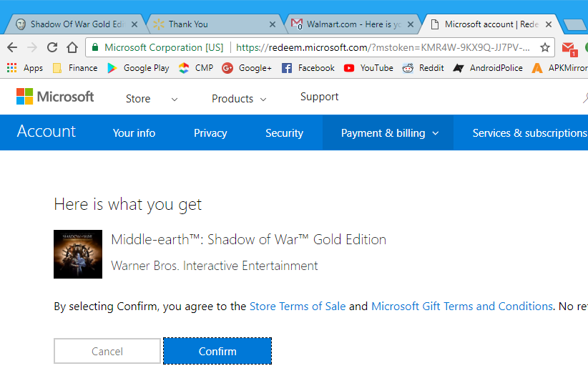588x376 pixels.
Task: Click the browser forward arrow
Action: 32,47
